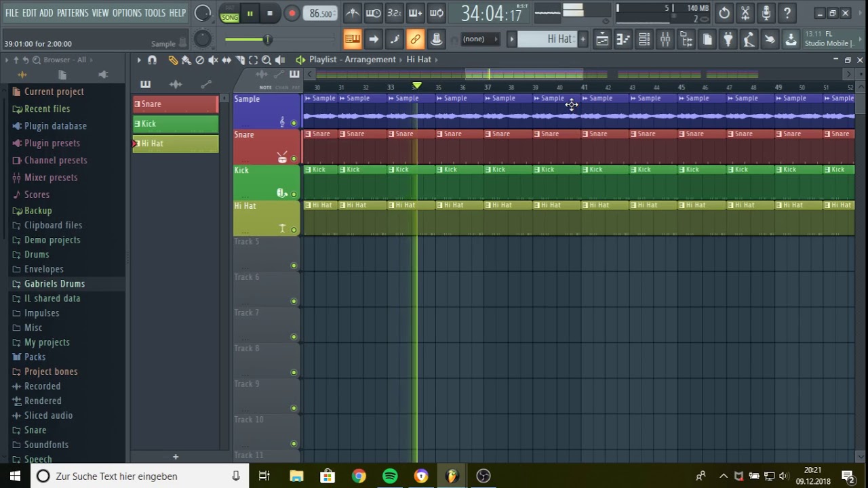The height and width of the screenshot is (488, 868).
Task: Select the Kick pattern in picker
Action: coord(176,124)
